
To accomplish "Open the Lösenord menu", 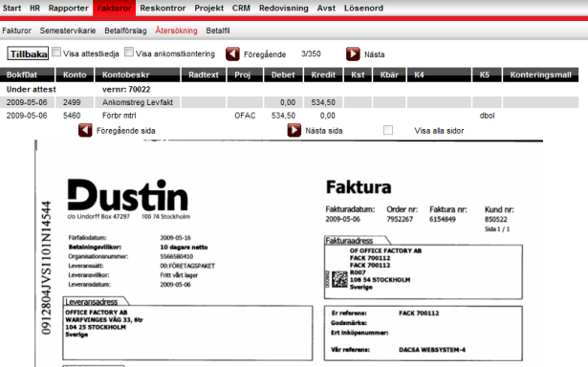I will (x=363, y=8).
